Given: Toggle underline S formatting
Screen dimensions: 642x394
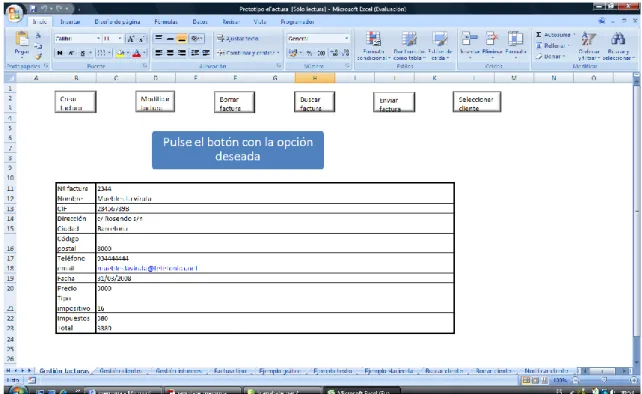Looking at the screenshot, I should (83, 53).
